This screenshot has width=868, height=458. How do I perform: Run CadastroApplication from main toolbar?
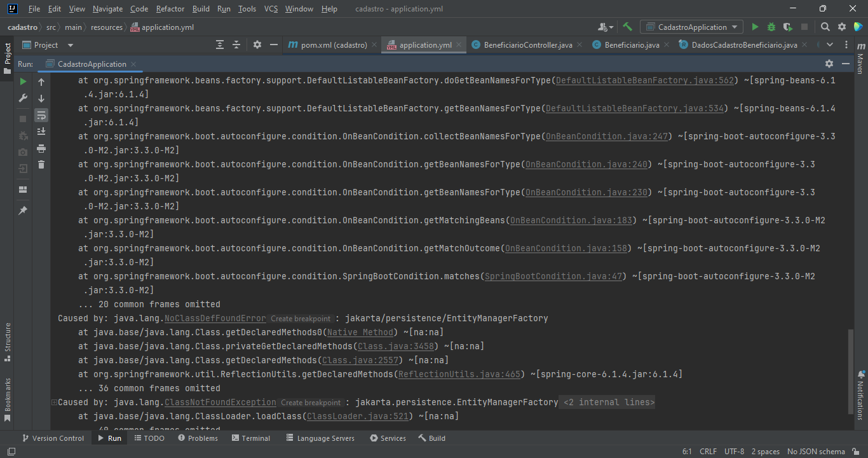pyautogui.click(x=755, y=27)
